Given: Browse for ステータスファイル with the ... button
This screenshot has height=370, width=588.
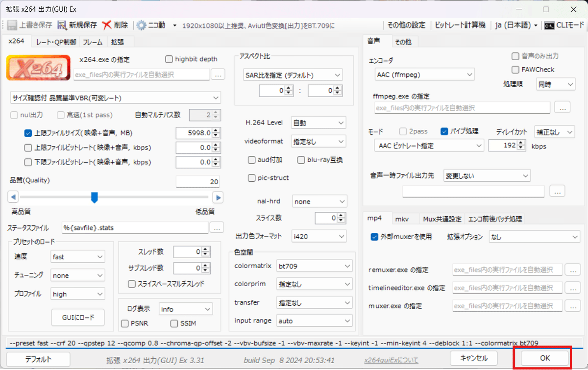Looking at the screenshot, I should [x=217, y=227].
